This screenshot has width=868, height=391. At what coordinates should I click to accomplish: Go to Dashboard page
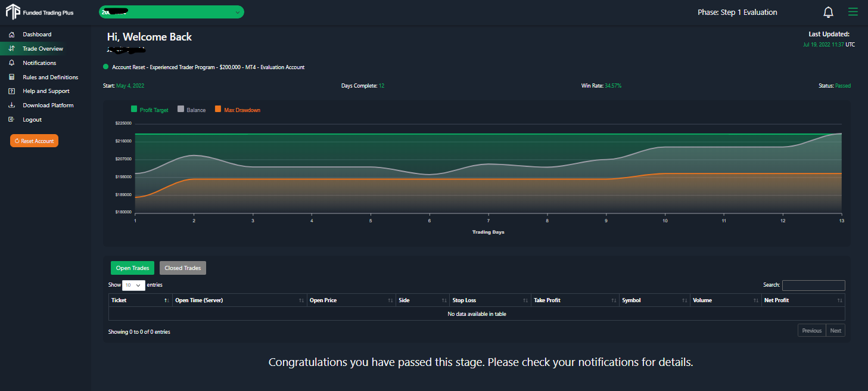pos(37,35)
